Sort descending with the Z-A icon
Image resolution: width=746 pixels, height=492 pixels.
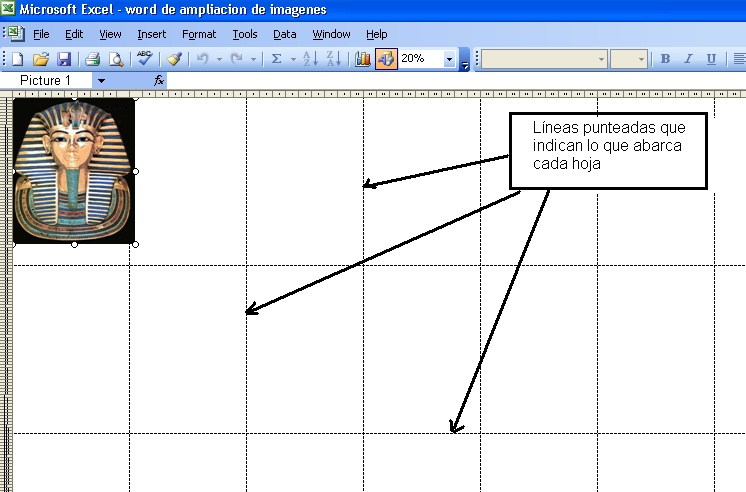(x=334, y=59)
